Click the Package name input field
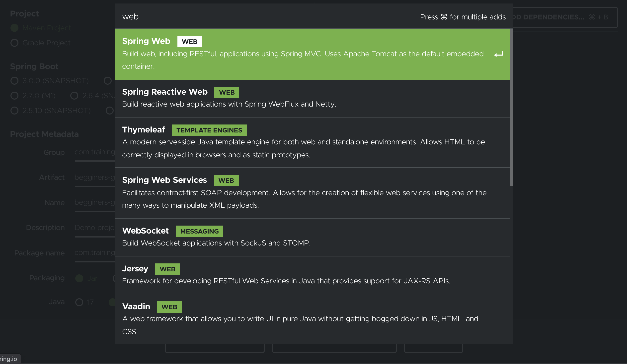The image size is (627, 364). click(95, 253)
